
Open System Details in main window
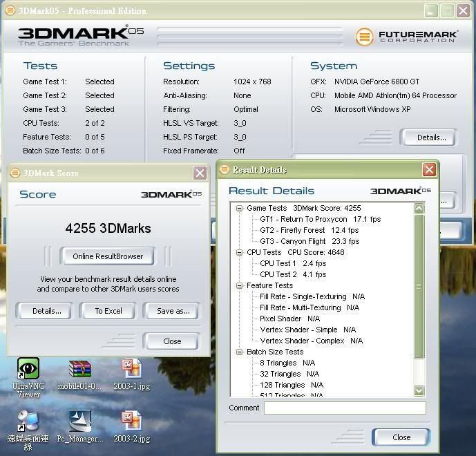(428, 137)
